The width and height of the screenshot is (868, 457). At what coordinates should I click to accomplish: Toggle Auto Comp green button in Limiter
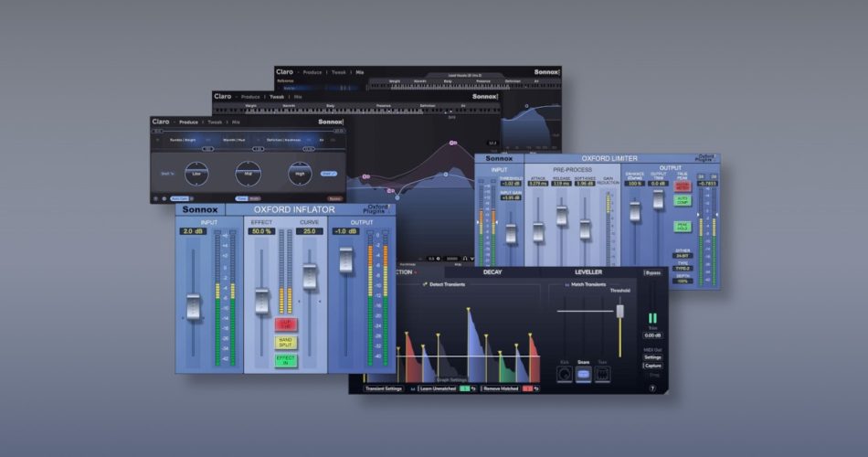(x=682, y=200)
